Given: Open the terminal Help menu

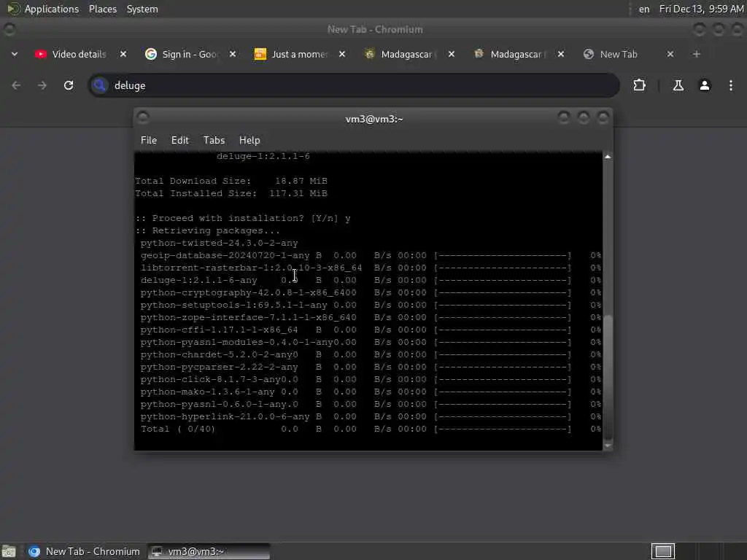Looking at the screenshot, I should pyautogui.click(x=249, y=140).
